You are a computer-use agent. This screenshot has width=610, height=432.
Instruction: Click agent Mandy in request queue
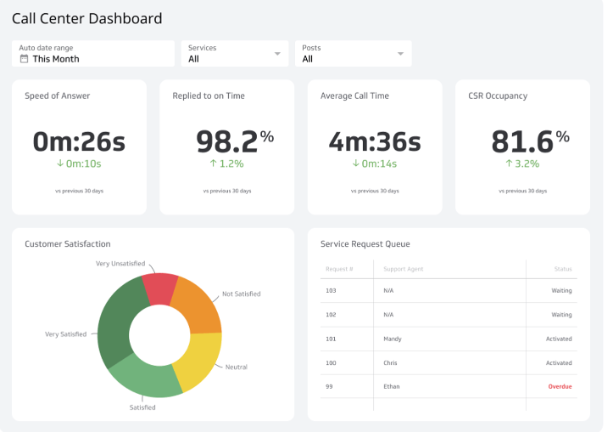391,338
